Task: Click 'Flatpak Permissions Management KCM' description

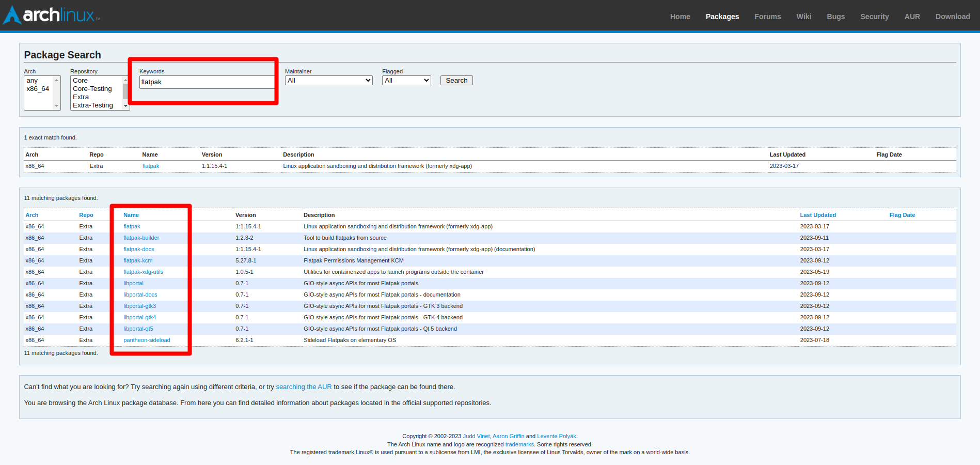Action: 354,261
